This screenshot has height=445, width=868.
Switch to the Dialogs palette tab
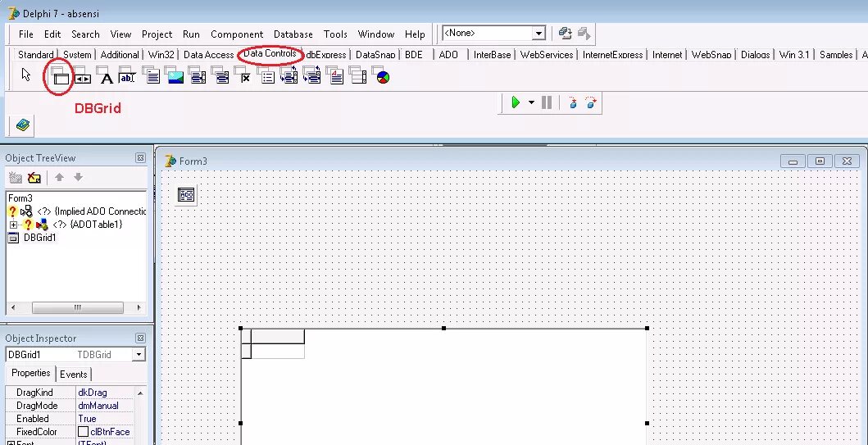click(755, 54)
